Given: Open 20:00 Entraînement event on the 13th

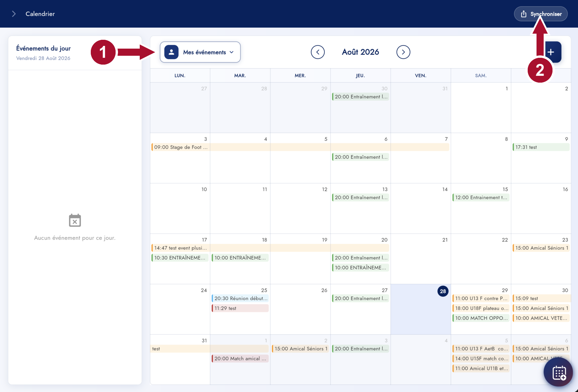Looking at the screenshot, I should (x=360, y=198).
